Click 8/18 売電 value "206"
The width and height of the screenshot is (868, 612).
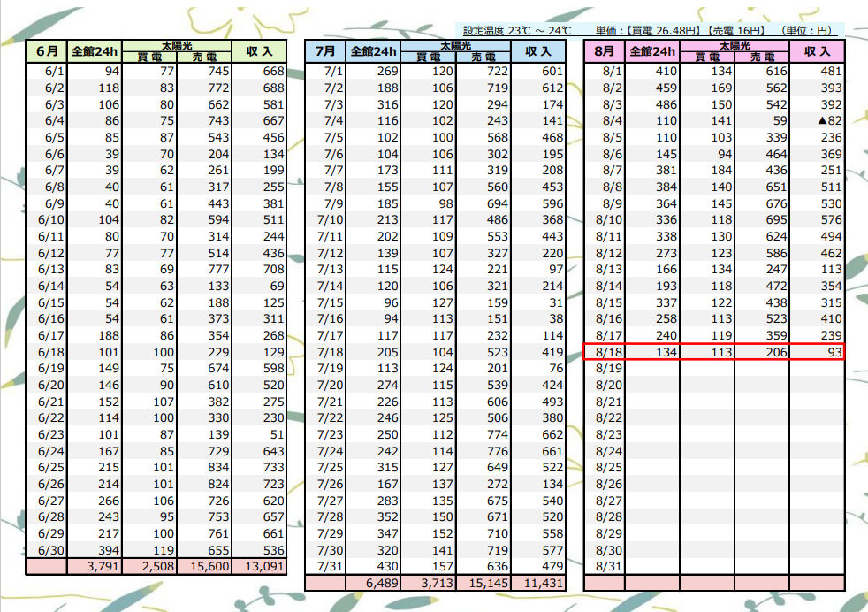(762, 352)
